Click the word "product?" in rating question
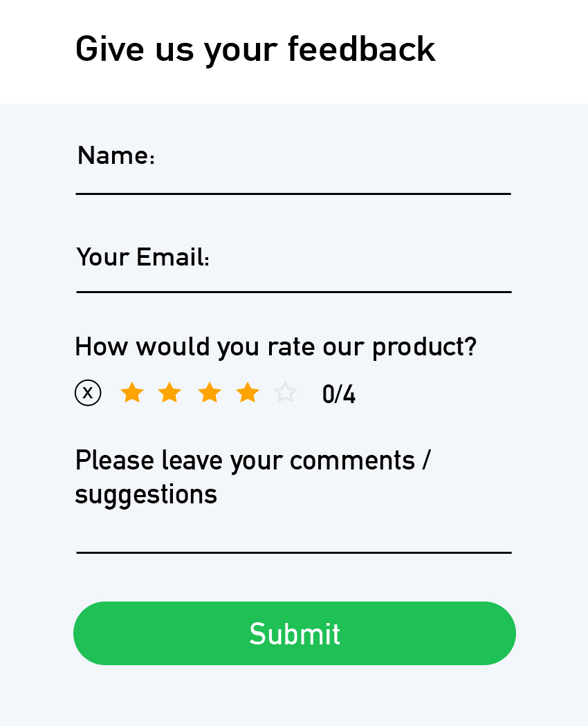Viewport: 588px width, 726px height. (424, 346)
